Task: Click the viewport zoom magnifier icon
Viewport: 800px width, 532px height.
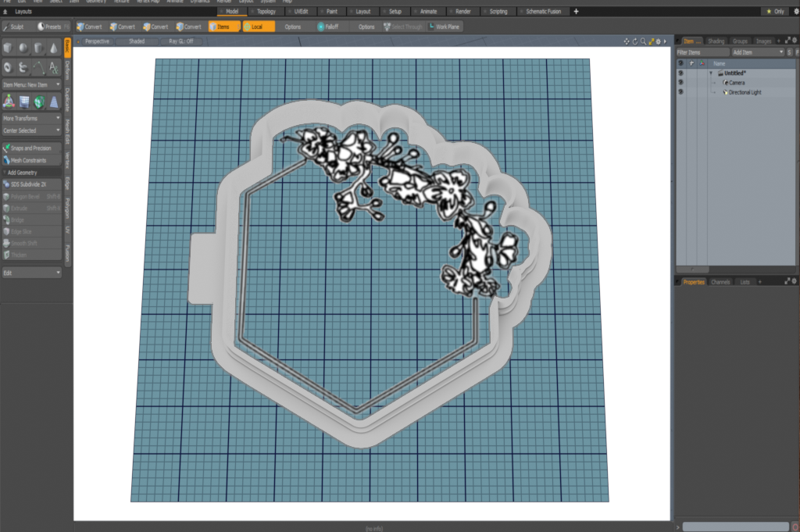Action: pyautogui.click(x=642, y=41)
